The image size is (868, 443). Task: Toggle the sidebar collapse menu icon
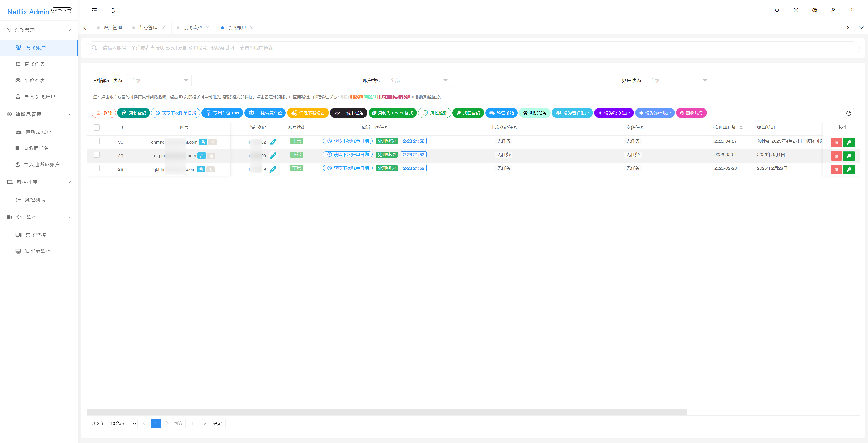94,10
